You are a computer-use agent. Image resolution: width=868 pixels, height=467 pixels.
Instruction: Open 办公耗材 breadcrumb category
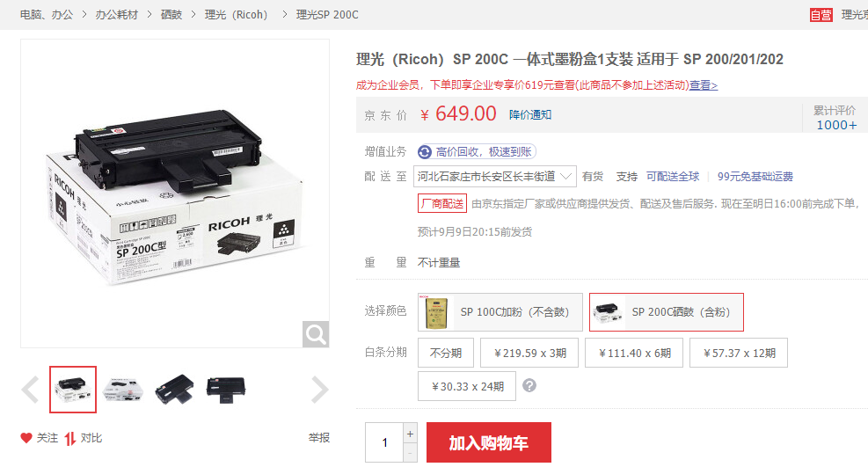pos(116,15)
